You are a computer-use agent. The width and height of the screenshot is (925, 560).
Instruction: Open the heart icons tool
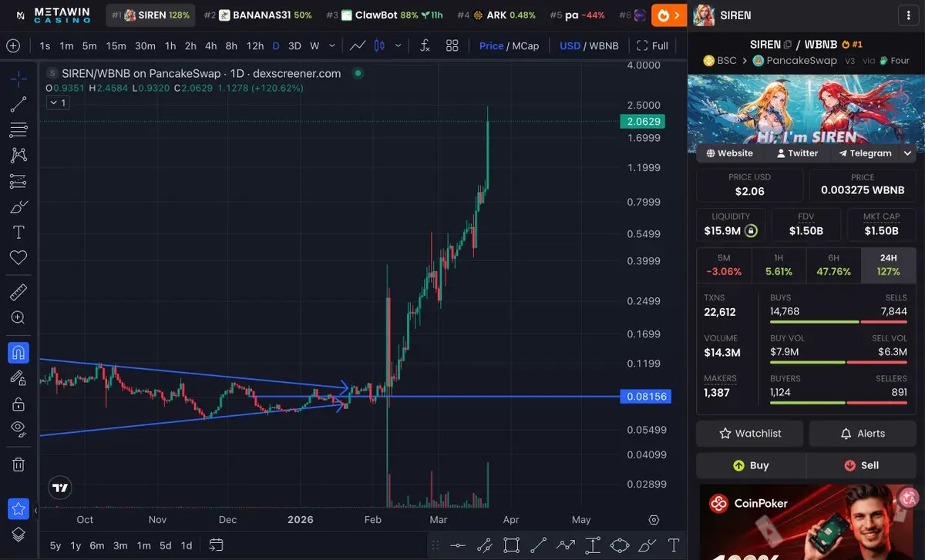coord(18,257)
